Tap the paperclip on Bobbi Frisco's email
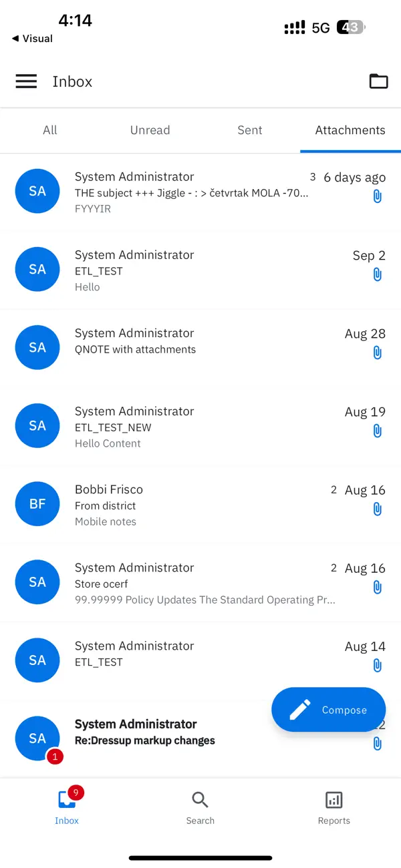 [x=377, y=509]
